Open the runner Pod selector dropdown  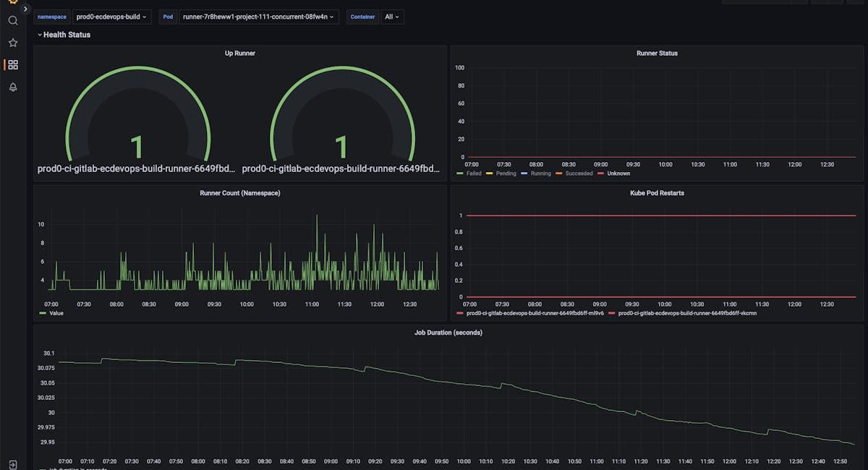[257, 17]
